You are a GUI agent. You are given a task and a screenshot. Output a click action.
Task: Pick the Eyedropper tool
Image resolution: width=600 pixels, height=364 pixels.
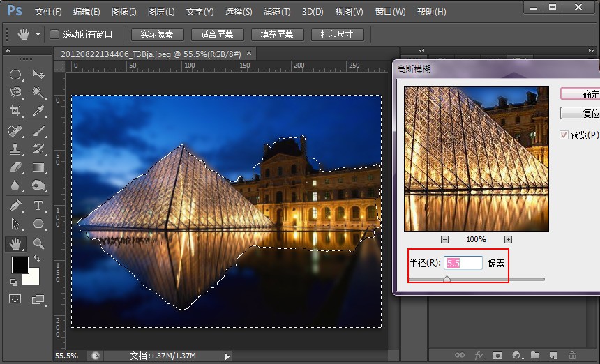click(38, 110)
